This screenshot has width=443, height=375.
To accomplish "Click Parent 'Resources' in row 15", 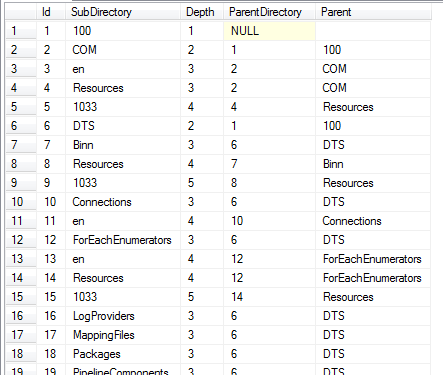I will point(373,297).
